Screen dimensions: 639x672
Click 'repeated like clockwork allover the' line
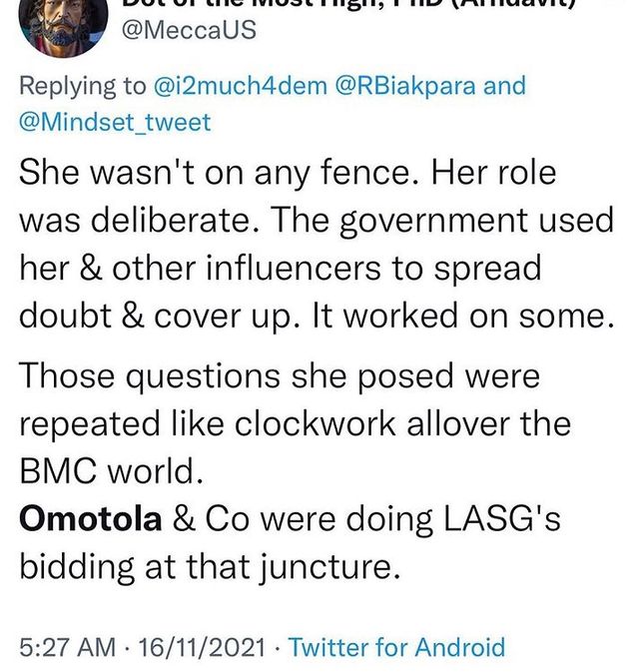click(x=295, y=423)
